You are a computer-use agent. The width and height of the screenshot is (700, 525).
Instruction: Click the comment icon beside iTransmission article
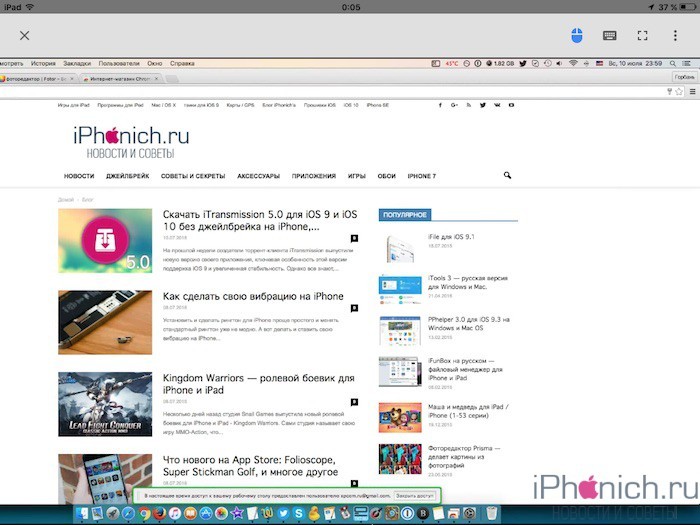pyautogui.click(x=354, y=238)
